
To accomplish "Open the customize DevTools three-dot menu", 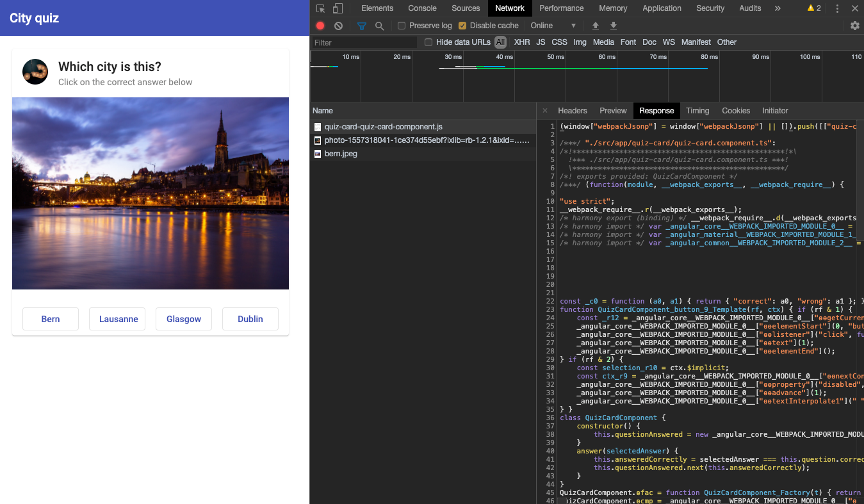I will coord(837,8).
